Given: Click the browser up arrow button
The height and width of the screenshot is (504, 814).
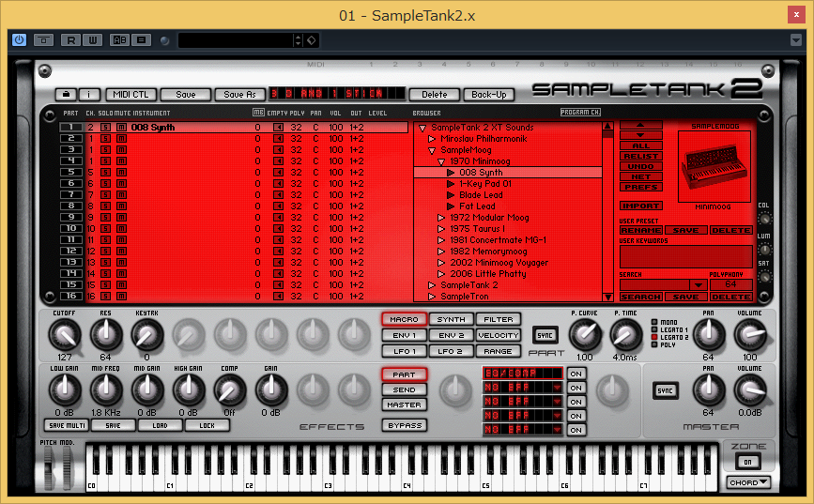Looking at the screenshot, I should pyautogui.click(x=640, y=125).
